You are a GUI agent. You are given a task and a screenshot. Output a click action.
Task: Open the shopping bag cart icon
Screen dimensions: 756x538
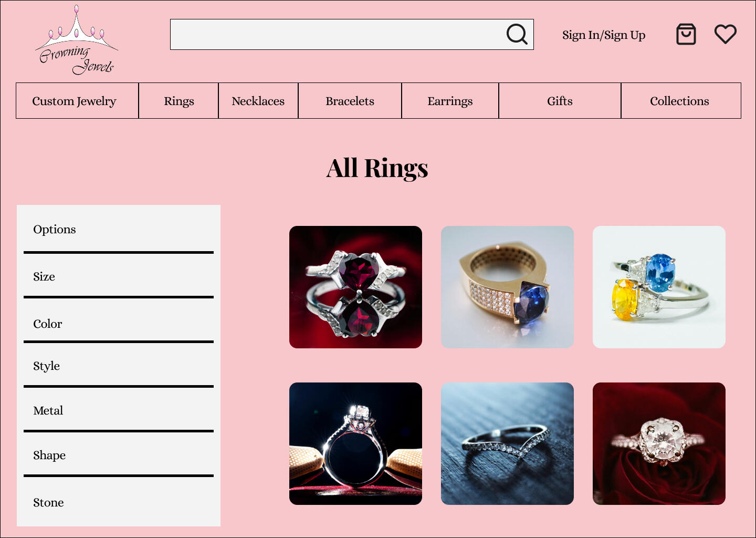pyautogui.click(x=686, y=34)
